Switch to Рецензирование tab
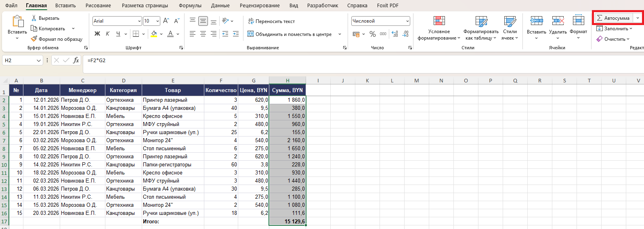Screen dimensions: 644x229 (x=260, y=5)
